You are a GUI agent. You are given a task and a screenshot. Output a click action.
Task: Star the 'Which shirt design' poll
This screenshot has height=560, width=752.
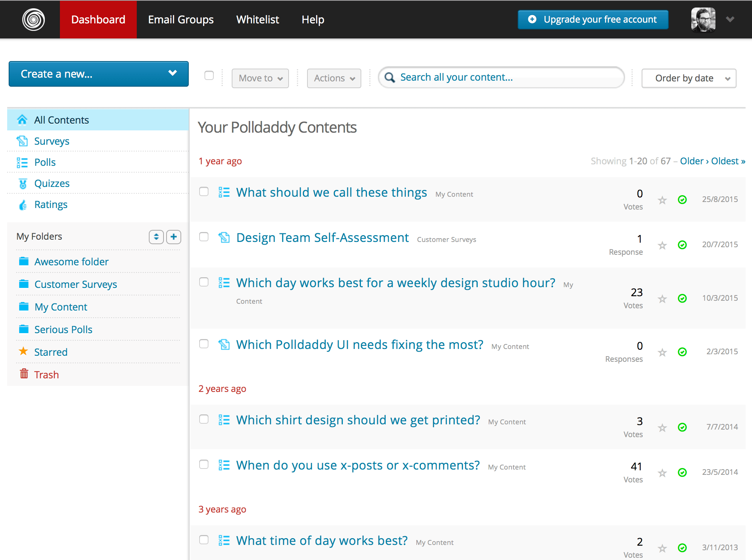(662, 427)
